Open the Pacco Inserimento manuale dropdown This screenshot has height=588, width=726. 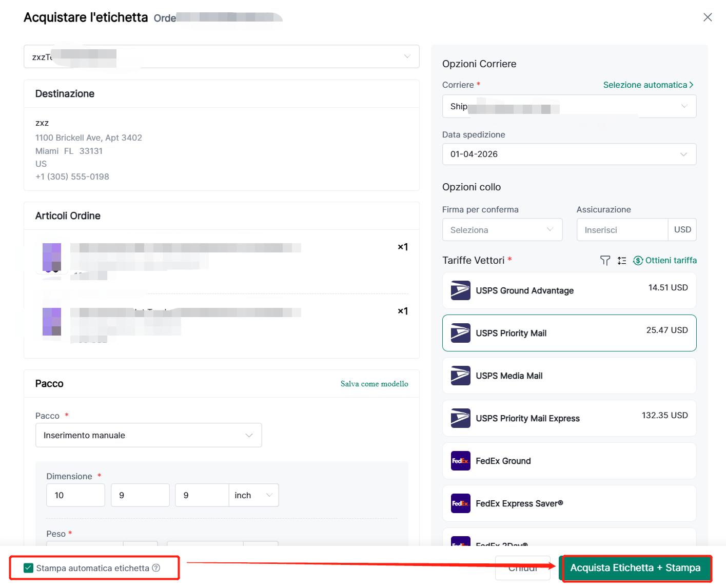148,435
